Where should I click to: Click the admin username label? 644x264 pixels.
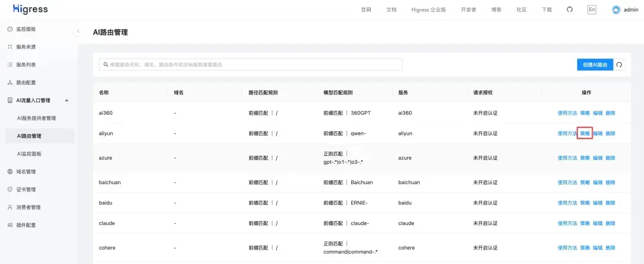pyautogui.click(x=631, y=10)
